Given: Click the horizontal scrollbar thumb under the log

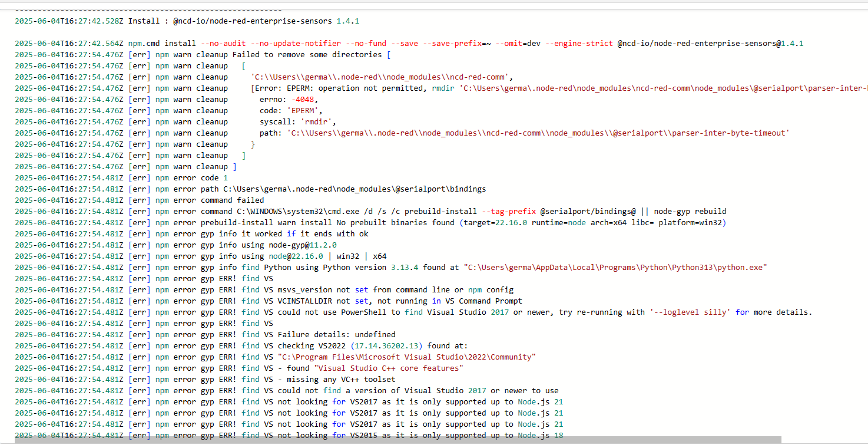Looking at the screenshot, I should click(397, 439).
